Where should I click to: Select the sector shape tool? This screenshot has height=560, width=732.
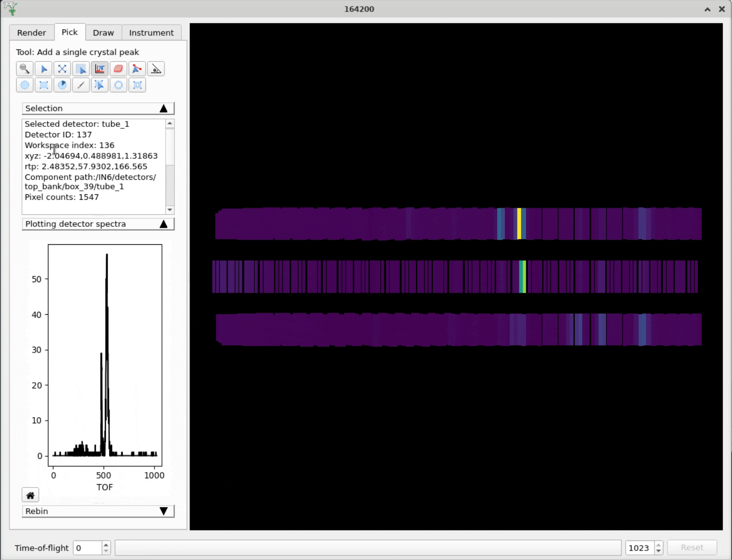(62, 85)
